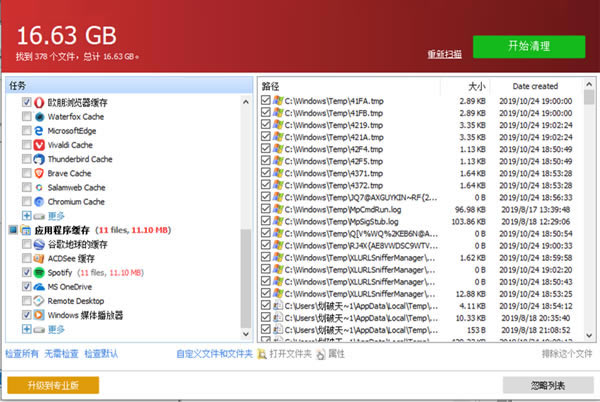This screenshot has height=402, width=600.
Task: Click the MS OneDrive cloud icon
Action: [x=39, y=286]
